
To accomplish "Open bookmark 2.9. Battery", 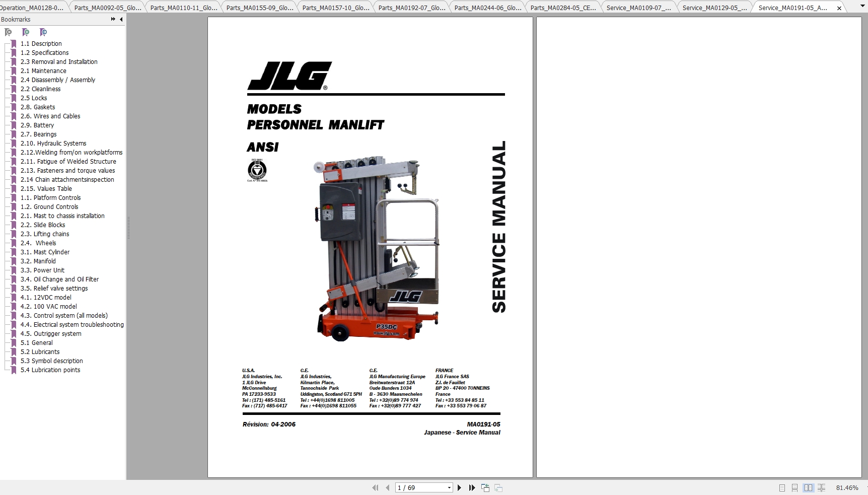I will [37, 125].
